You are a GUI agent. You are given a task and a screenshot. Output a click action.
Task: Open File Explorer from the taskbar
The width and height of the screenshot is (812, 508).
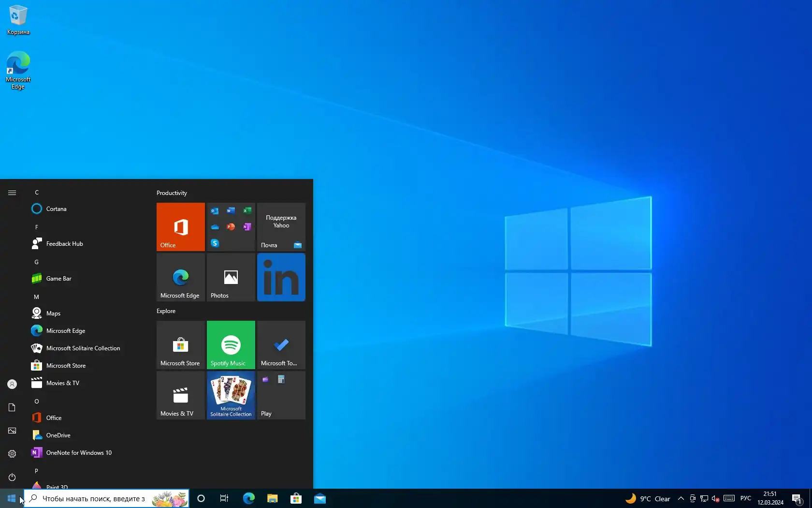point(272,498)
